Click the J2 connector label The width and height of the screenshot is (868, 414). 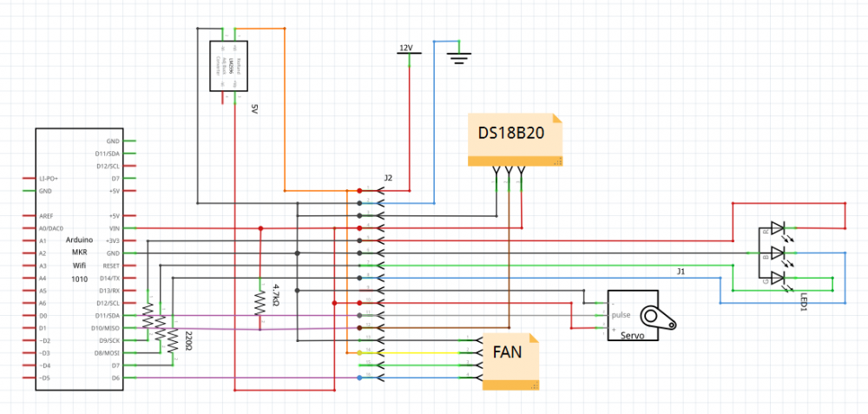pyautogui.click(x=388, y=178)
